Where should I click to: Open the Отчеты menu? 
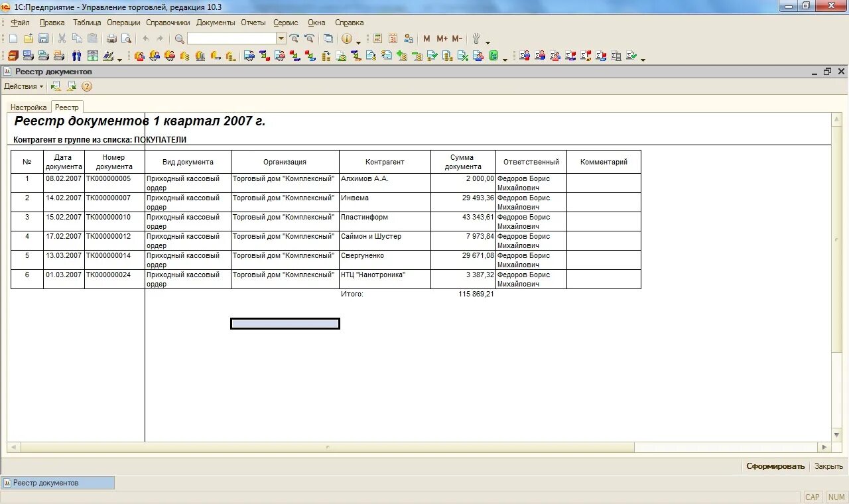click(253, 23)
